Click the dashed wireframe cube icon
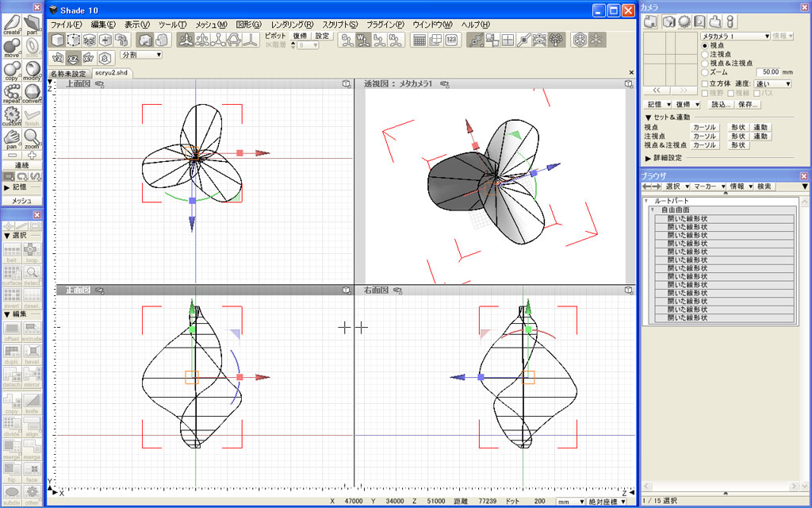This screenshot has height=508, width=812. pyautogui.click(x=74, y=40)
